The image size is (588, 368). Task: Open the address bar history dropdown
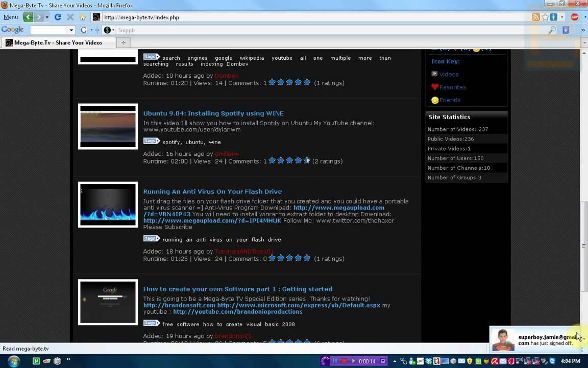[562, 17]
